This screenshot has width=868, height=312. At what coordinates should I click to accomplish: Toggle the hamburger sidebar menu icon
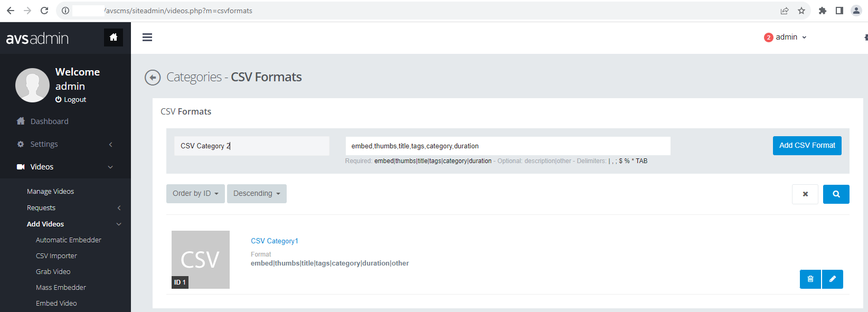(x=147, y=37)
